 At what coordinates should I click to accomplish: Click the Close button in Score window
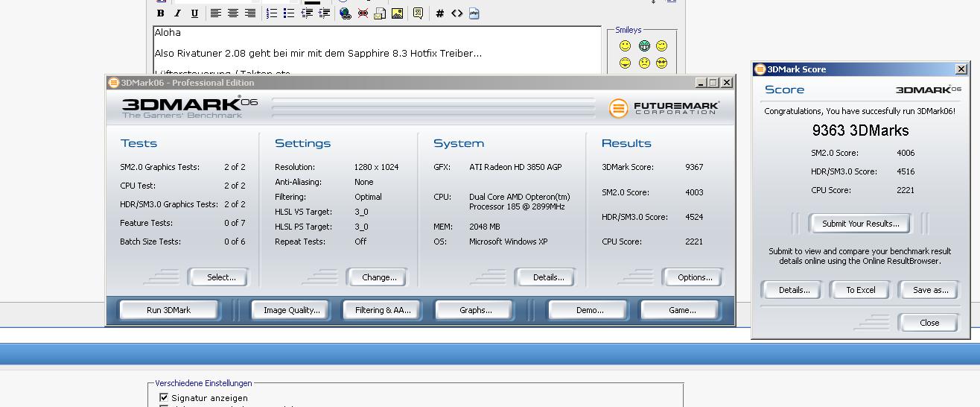coord(929,323)
